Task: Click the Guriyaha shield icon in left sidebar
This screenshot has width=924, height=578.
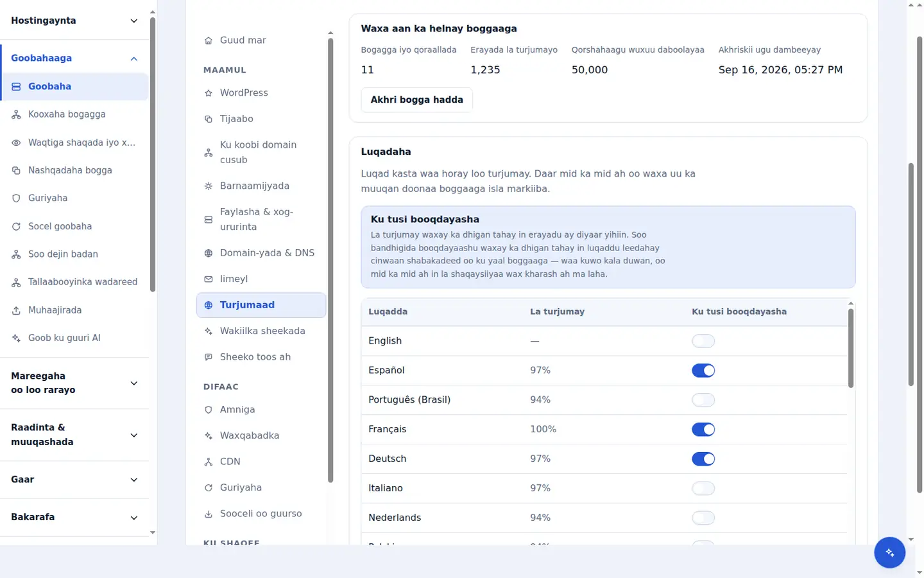Action: tap(16, 198)
